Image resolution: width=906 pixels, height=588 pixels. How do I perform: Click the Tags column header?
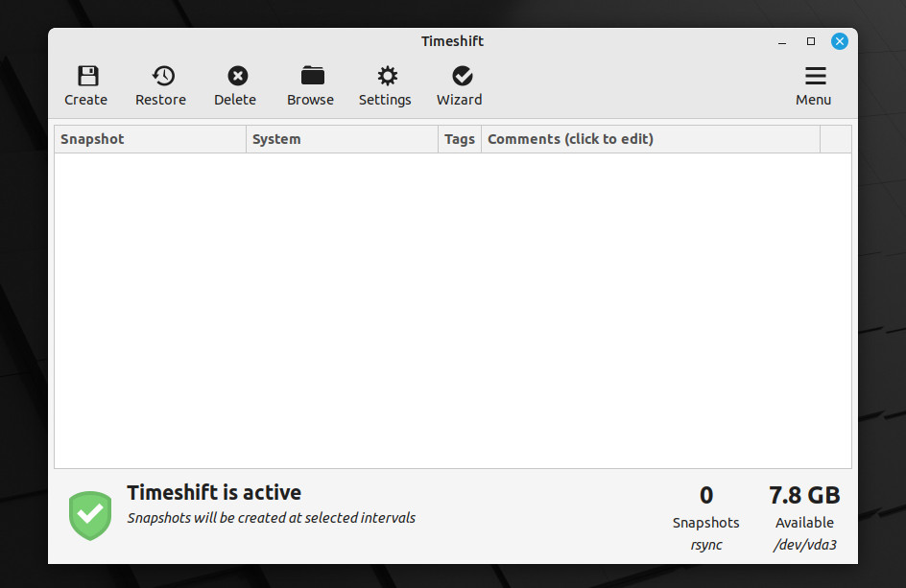click(x=460, y=139)
